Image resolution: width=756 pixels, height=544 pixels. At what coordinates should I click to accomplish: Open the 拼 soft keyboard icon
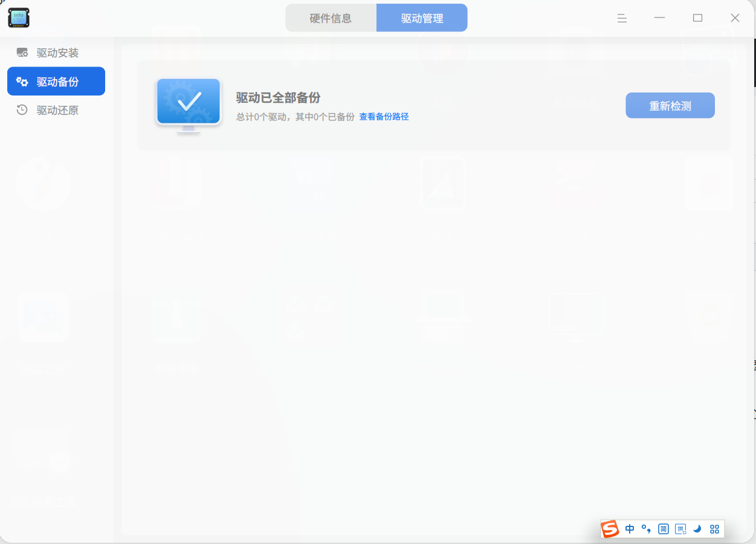click(680, 529)
